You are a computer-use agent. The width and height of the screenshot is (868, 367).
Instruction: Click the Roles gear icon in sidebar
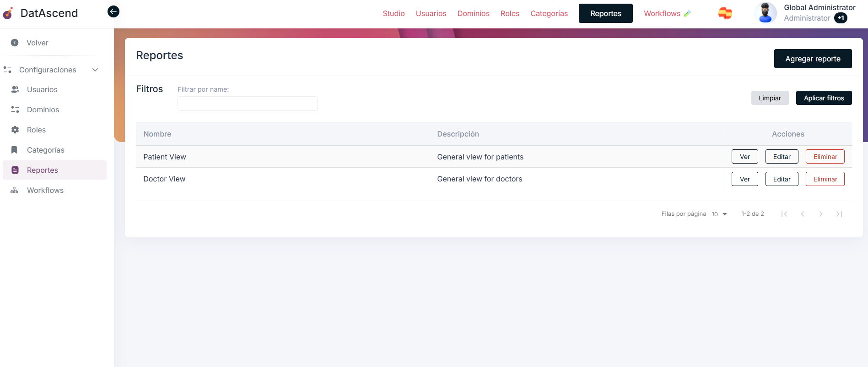15,130
